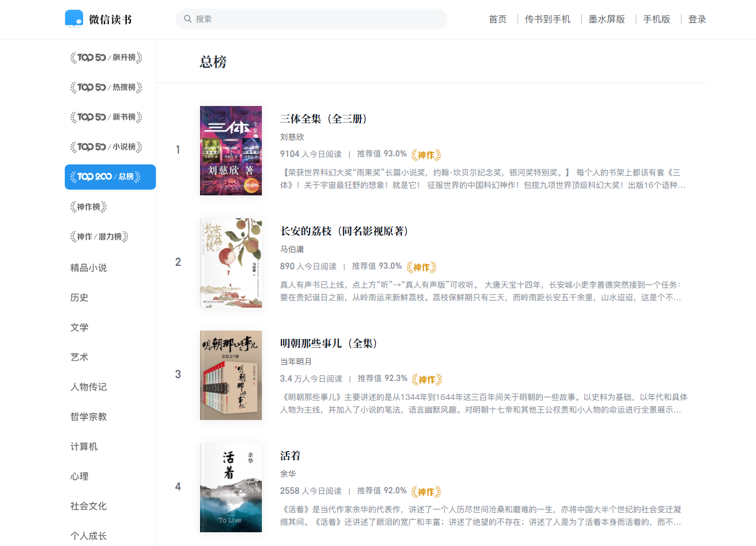Screen dimensions: 756x546
Task: Open the TOP 50 热搜榜 ranking
Action: [106, 87]
